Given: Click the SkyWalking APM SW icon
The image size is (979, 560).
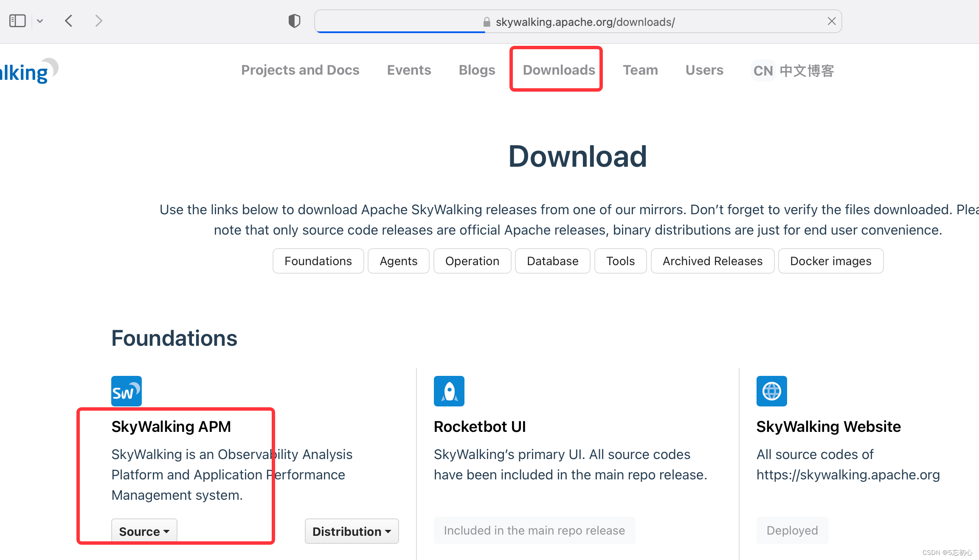Looking at the screenshot, I should click(127, 391).
